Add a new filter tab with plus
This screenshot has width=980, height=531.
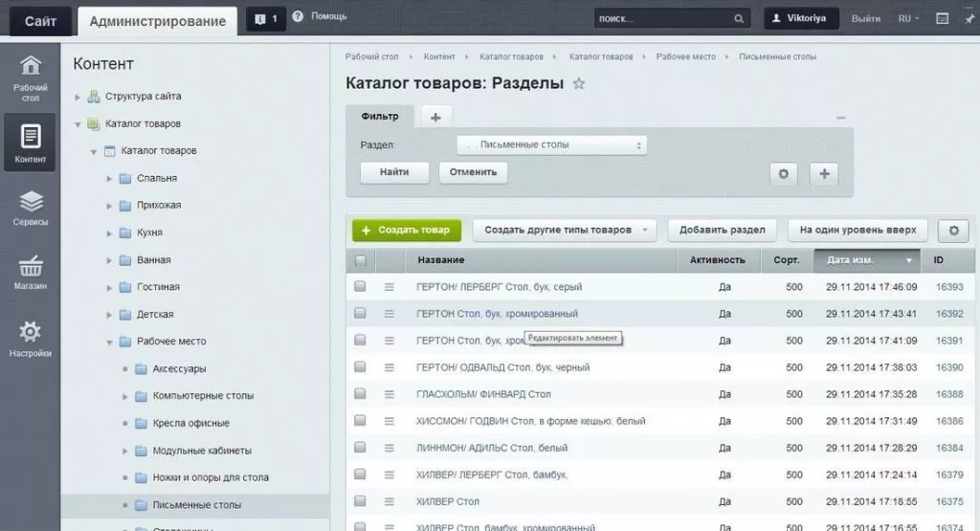pos(435,117)
